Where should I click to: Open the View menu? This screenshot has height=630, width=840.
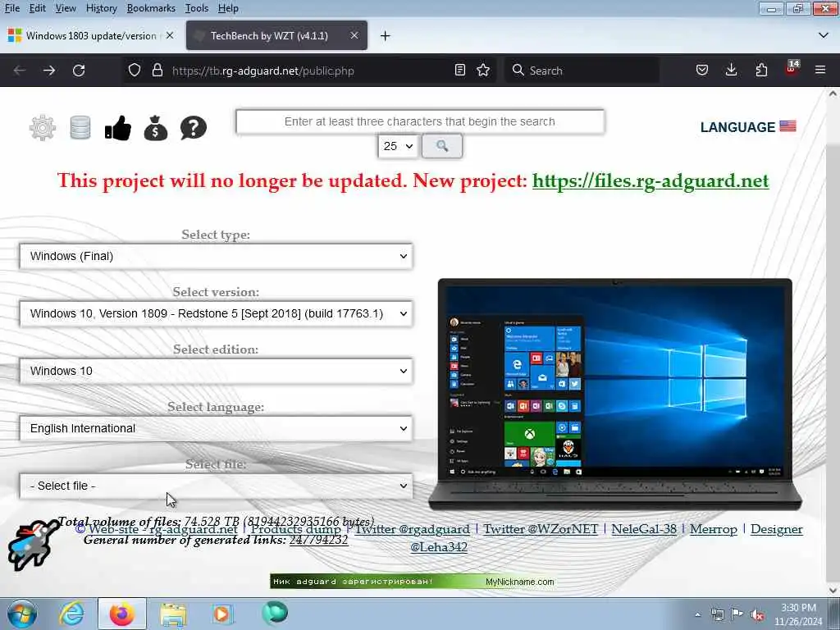(x=66, y=8)
